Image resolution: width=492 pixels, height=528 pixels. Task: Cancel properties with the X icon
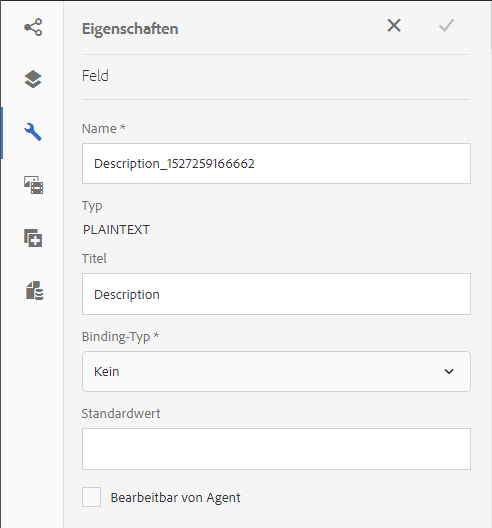coord(394,26)
